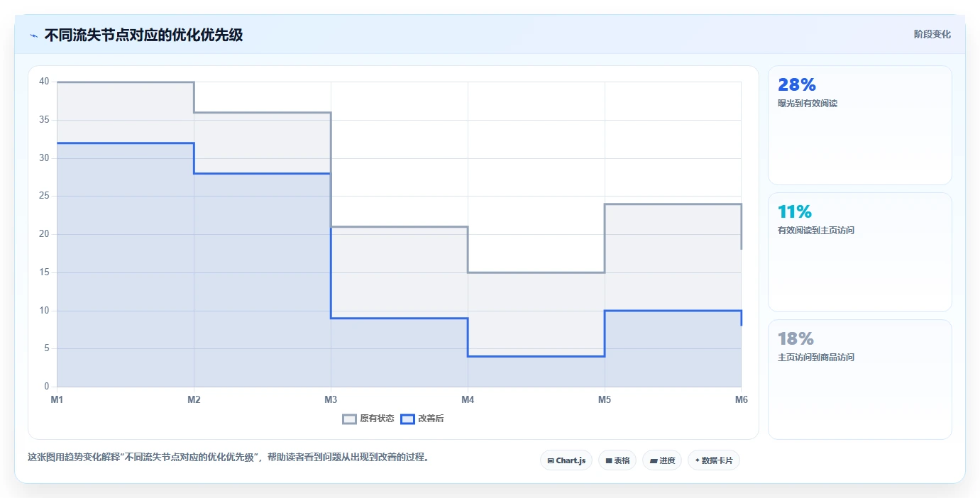The image size is (980, 498).
Task: Click the Chart.js tag
Action: [x=566, y=460]
